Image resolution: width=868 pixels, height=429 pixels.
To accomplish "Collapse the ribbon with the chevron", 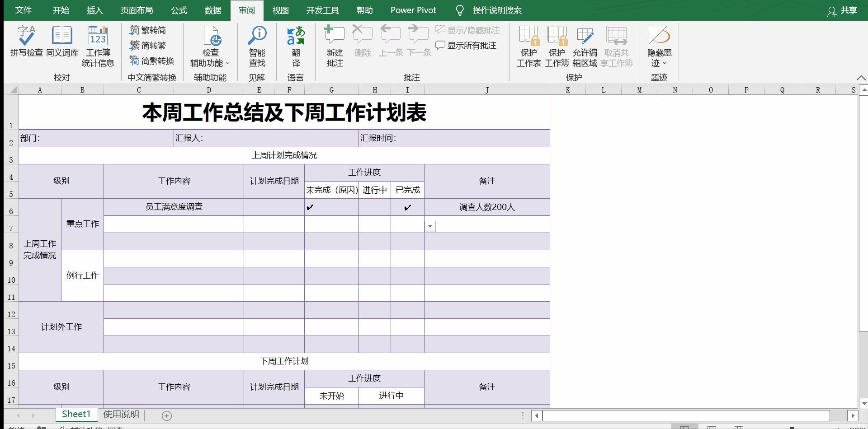I will [862, 77].
